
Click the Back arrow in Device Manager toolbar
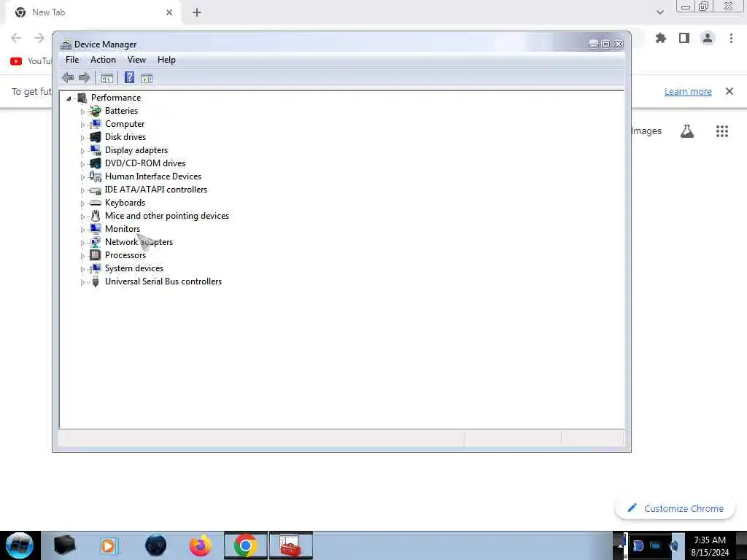click(68, 77)
